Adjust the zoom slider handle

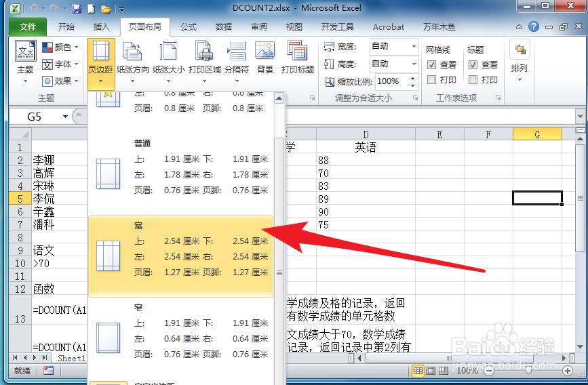point(528,371)
